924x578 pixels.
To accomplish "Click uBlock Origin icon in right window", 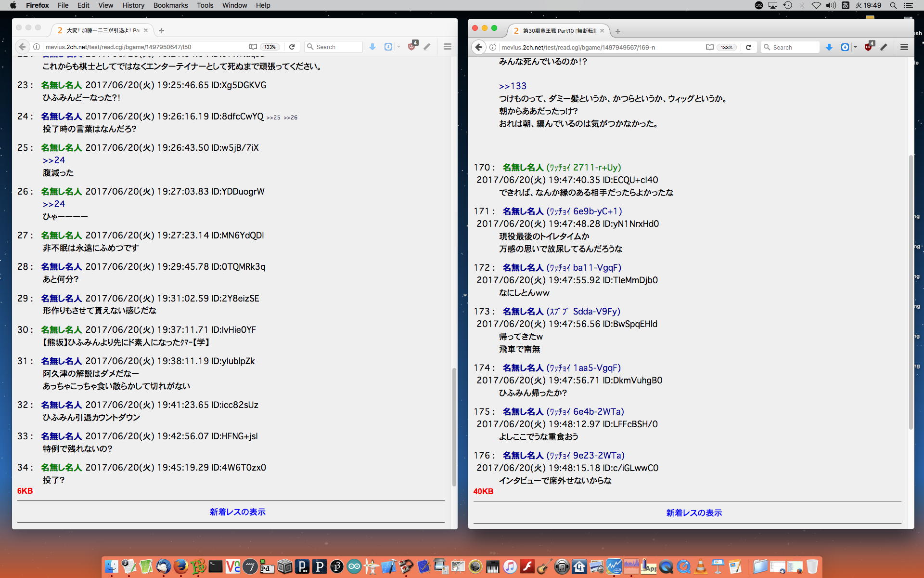I will [x=869, y=47].
